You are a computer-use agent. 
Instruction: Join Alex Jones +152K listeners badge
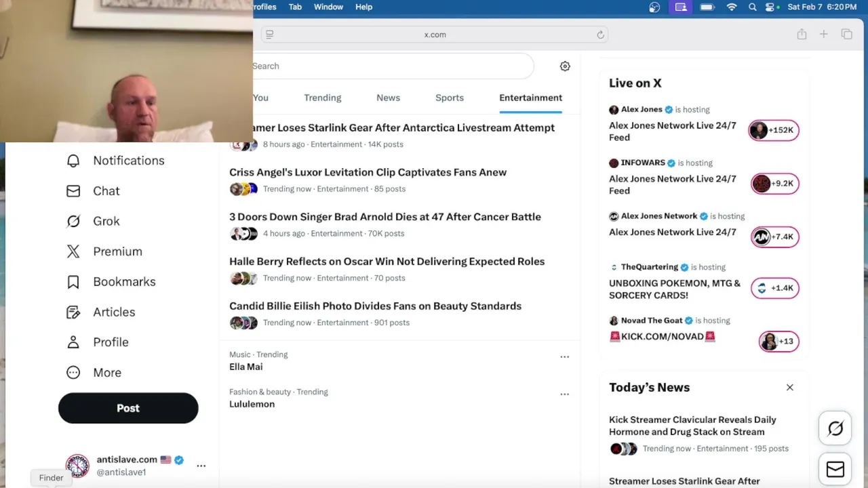click(x=774, y=130)
